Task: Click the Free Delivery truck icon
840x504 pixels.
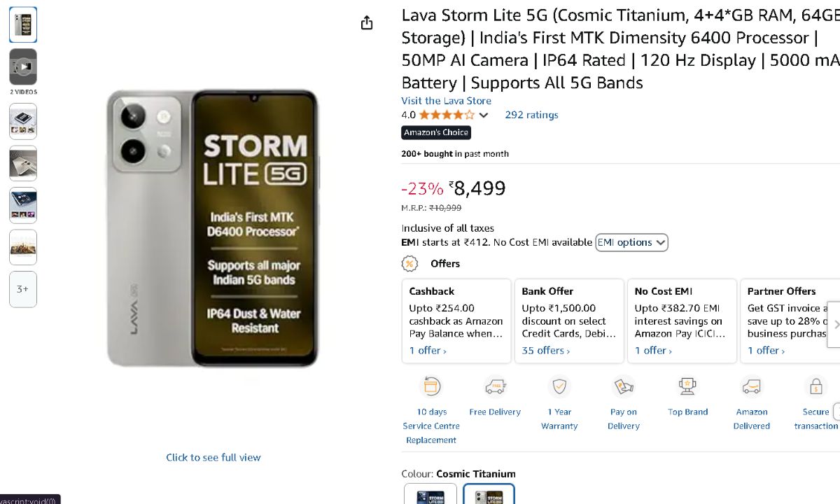Action: (495, 386)
